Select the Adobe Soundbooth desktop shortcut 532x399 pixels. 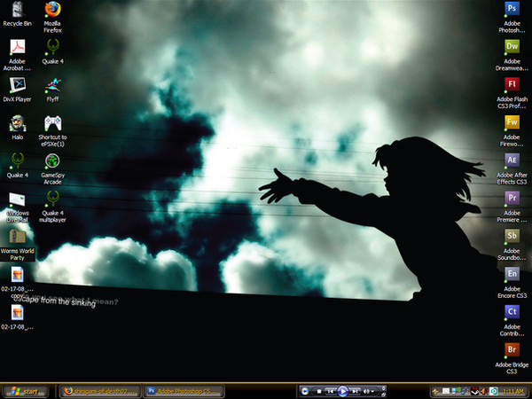pos(512,245)
